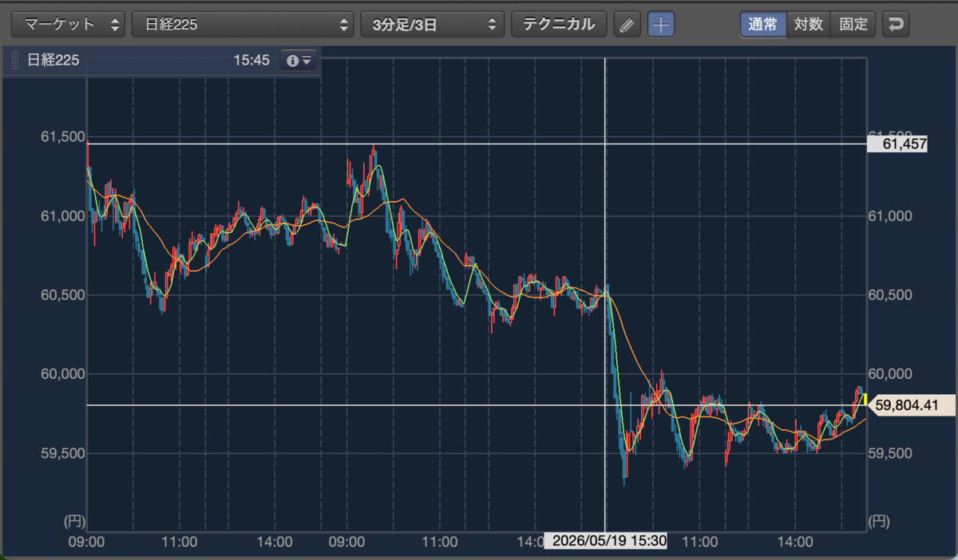Click the テクニカル button
This screenshot has height=560, width=958.
point(559,24)
